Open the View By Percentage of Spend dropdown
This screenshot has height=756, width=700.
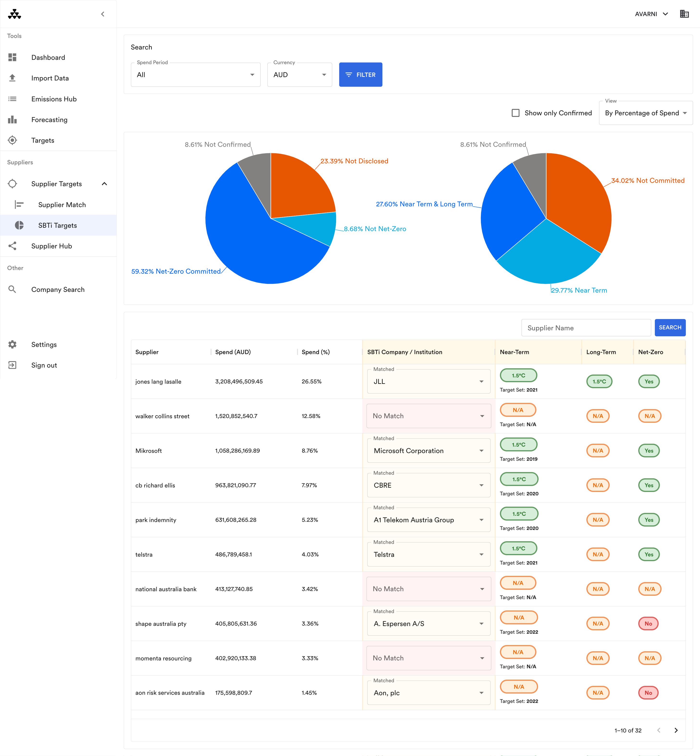(x=645, y=113)
